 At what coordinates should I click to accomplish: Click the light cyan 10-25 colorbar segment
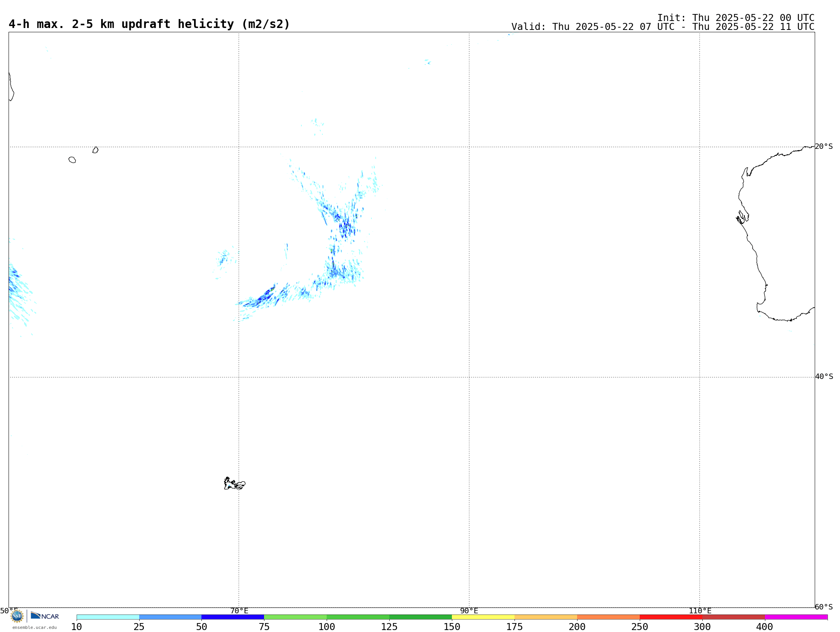108,617
